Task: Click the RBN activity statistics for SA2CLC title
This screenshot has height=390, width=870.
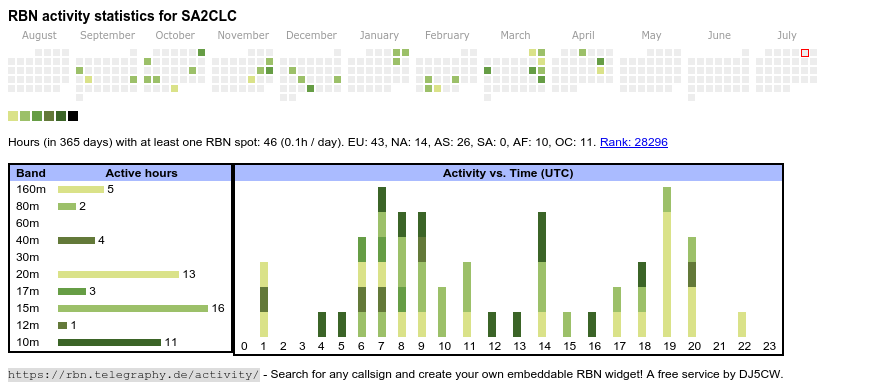Action: pos(123,16)
